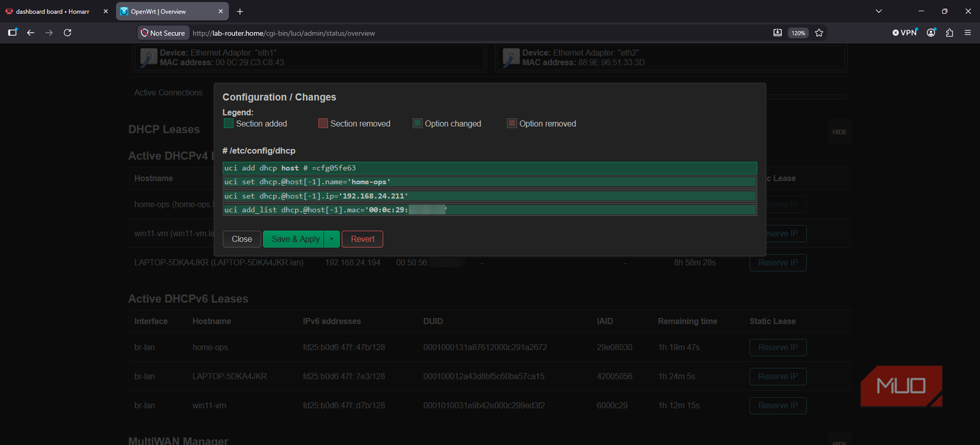Reload the current page

[x=68, y=33]
